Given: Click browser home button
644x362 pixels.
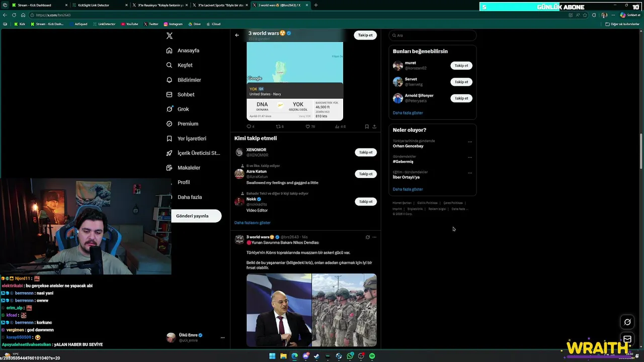Looking at the screenshot, I should click(x=23, y=15).
